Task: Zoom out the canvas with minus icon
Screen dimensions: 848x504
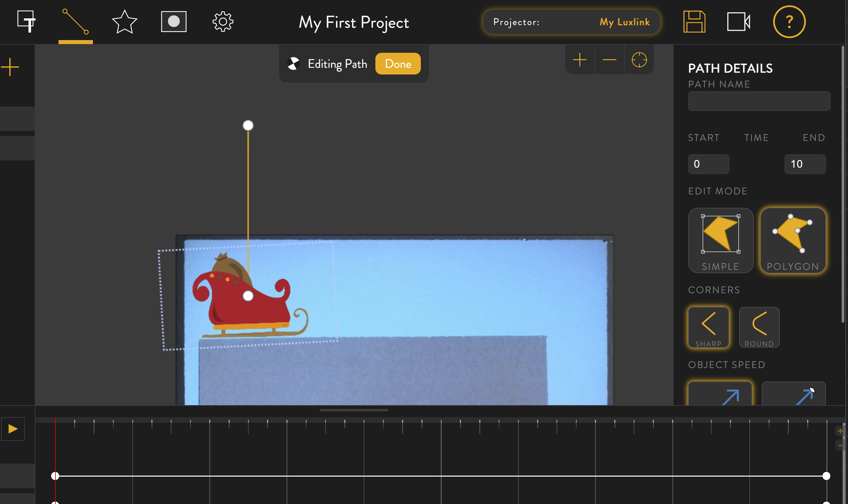Action: pos(609,60)
